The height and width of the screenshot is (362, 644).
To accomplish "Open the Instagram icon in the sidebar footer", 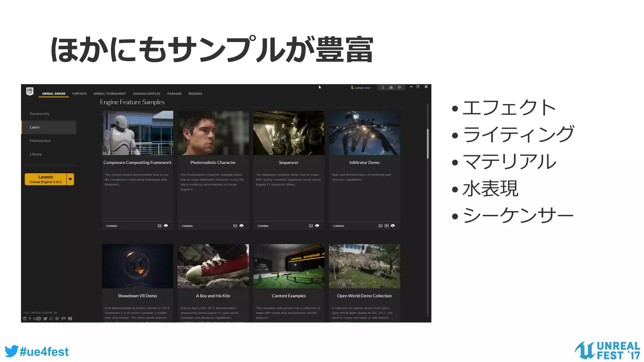I will click(x=25, y=319).
